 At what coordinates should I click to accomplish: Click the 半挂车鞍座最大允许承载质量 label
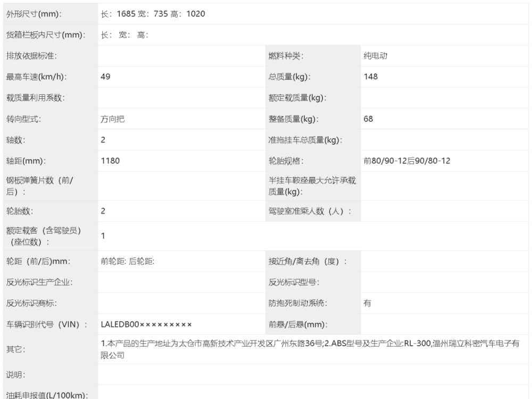[x=312, y=186]
